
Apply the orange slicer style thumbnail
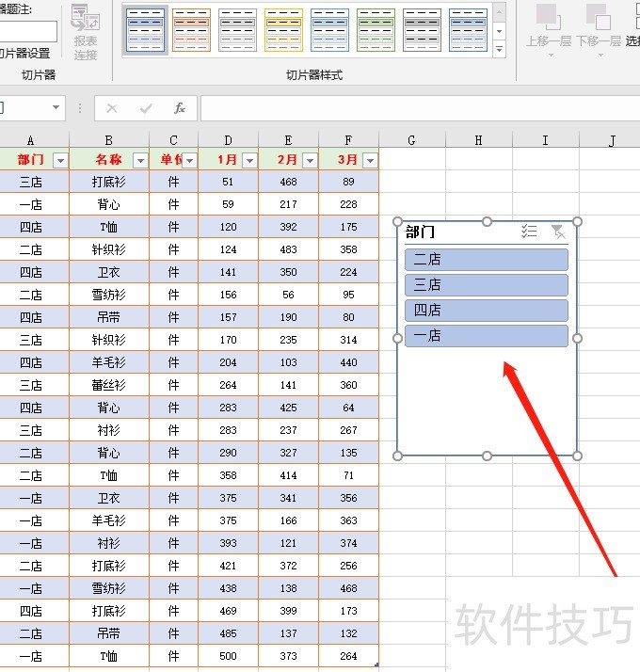192,30
